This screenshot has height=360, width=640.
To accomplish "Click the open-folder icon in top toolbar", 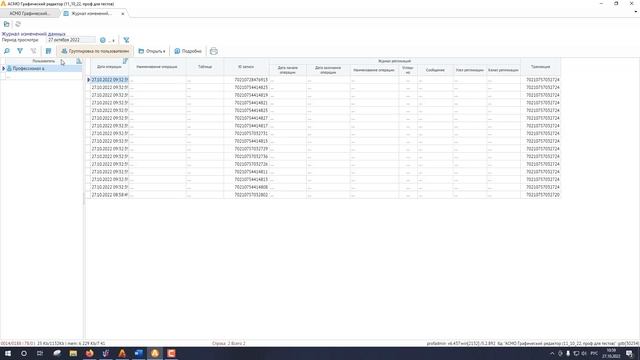I will tap(7, 24).
